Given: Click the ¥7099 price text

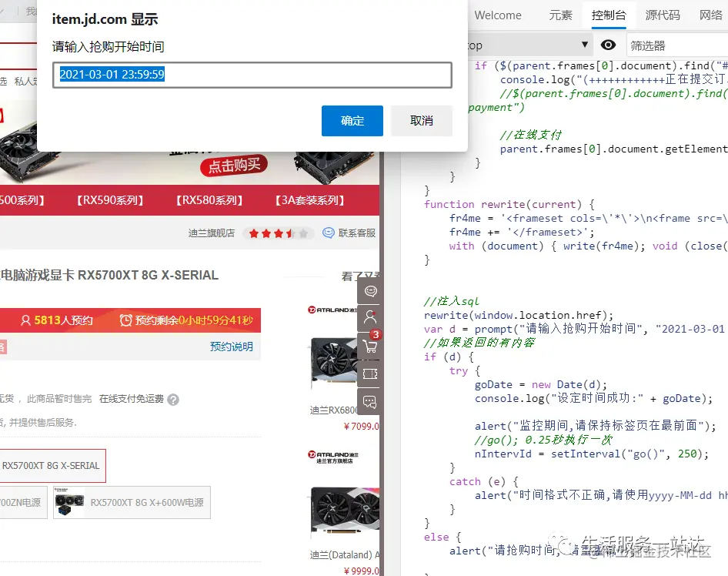Looking at the screenshot, I should (x=361, y=427).
